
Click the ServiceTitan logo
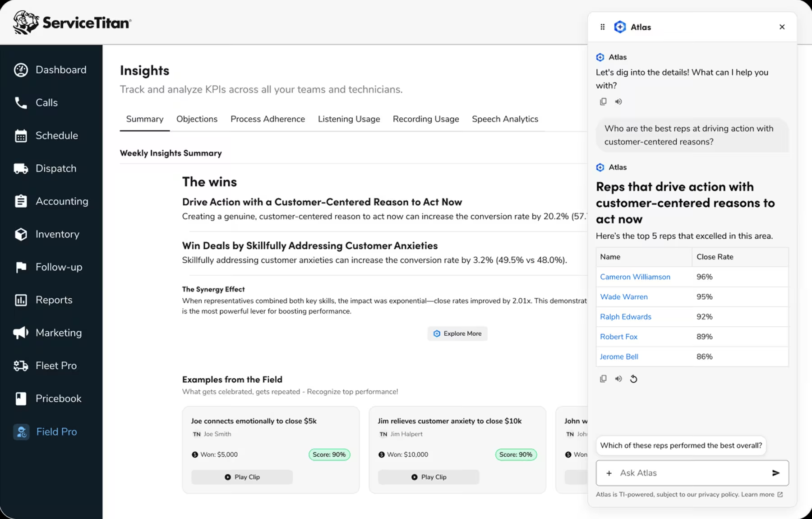click(72, 23)
